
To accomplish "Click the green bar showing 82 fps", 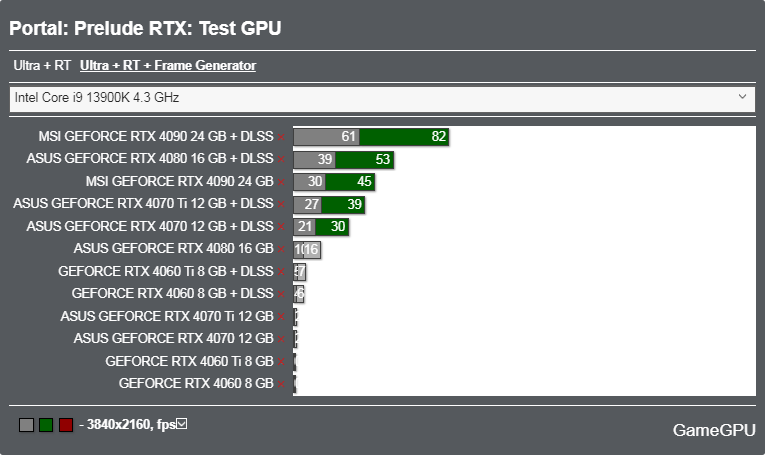I will coord(404,137).
